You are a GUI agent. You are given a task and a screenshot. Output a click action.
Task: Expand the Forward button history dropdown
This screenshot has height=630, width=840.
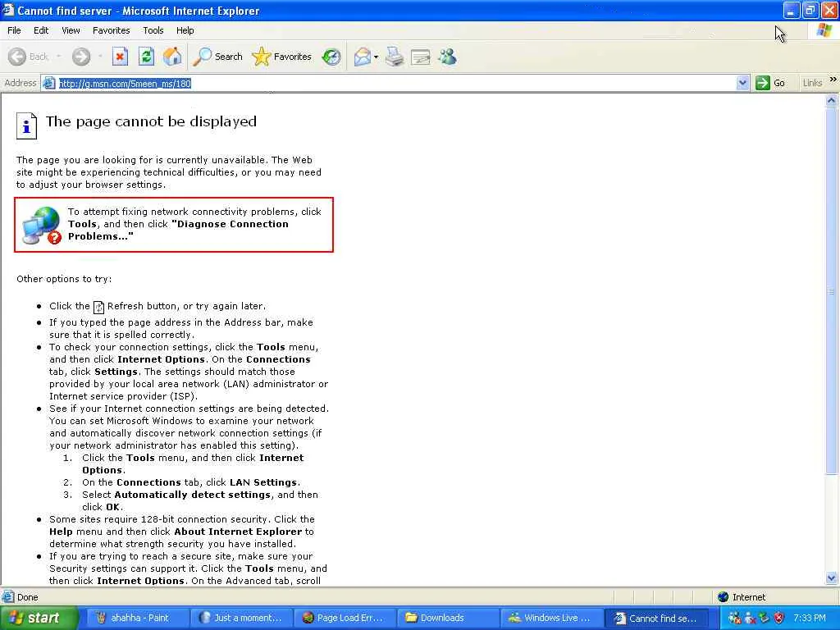(99, 57)
